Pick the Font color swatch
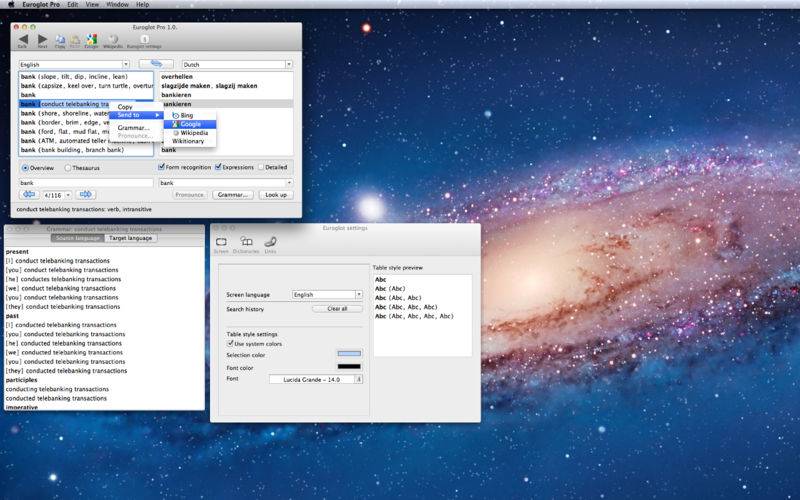Image resolution: width=800 pixels, height=500 pixels. 349,366
